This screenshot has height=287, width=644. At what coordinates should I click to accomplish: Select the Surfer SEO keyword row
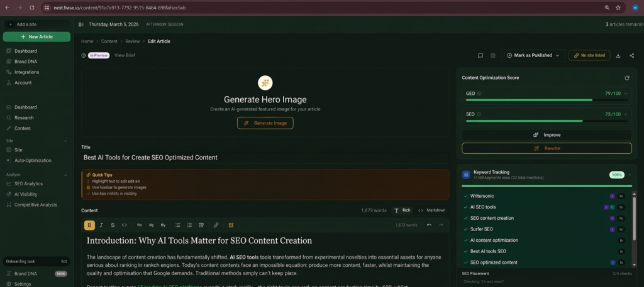[x=545, y=229]
